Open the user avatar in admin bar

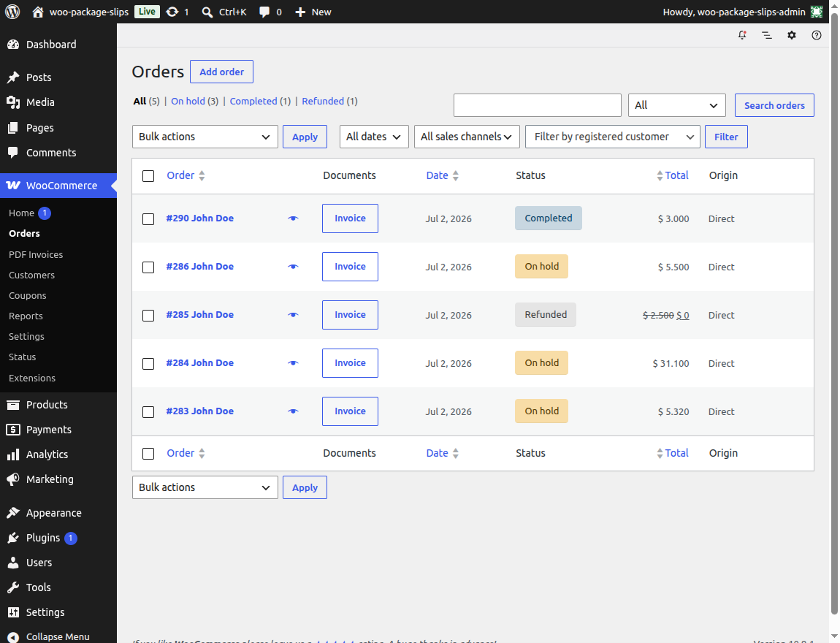pos(817,12)
